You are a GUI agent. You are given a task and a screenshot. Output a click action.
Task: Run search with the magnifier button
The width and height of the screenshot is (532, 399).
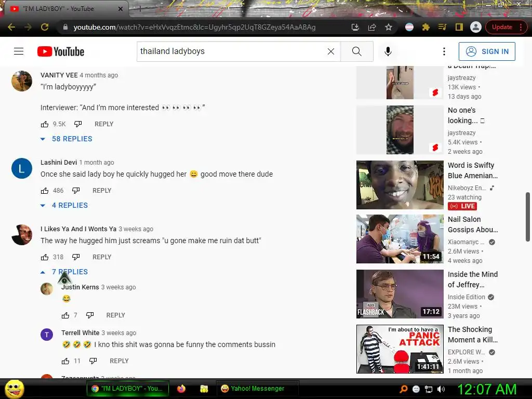[356, 51]
